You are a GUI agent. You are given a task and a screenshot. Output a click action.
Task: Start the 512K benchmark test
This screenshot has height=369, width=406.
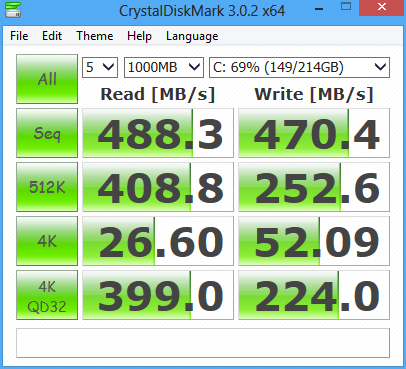pos(47,187)
